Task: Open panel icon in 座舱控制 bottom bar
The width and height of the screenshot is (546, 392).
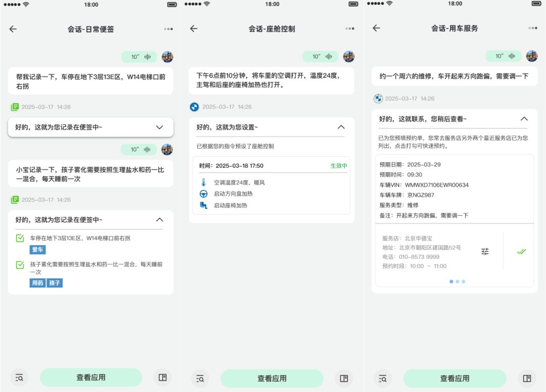Action: pos(344,378)
